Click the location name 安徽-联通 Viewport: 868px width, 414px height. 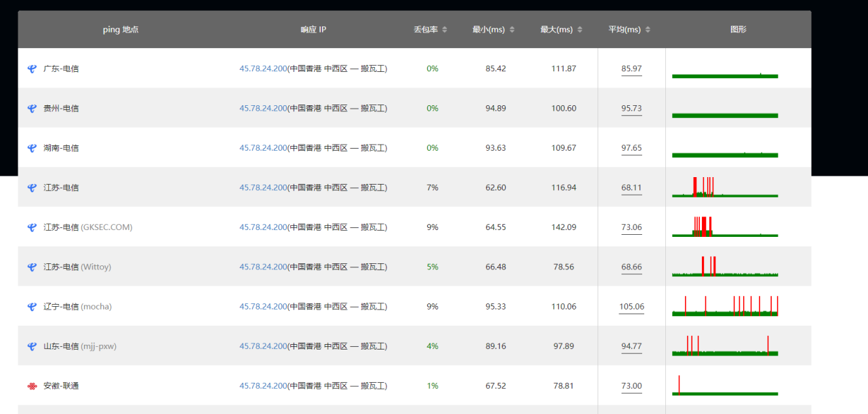(61, 386)
